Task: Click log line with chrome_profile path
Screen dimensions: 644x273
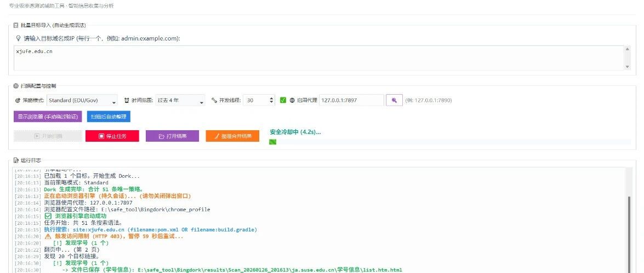Action: coord(127,210)
